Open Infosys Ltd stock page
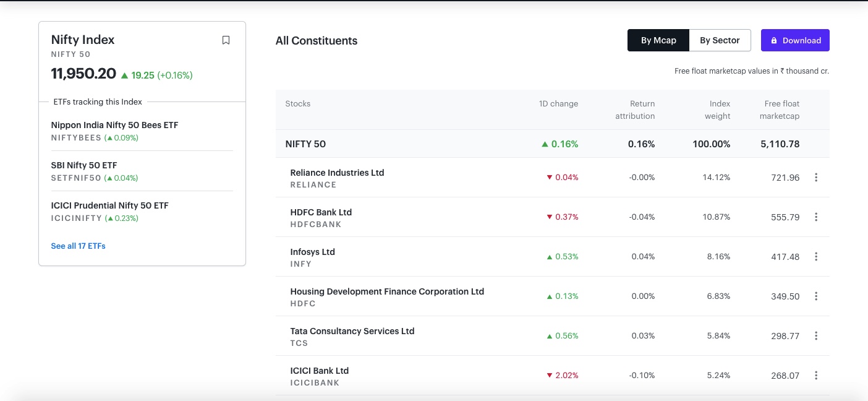The image size is (868, 401). [x=312, y=252]
